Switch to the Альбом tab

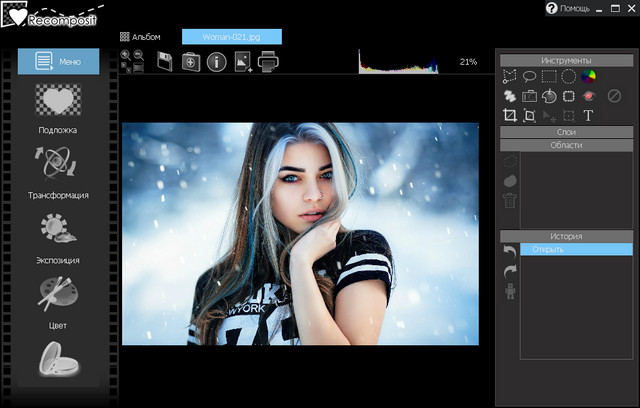139,37
